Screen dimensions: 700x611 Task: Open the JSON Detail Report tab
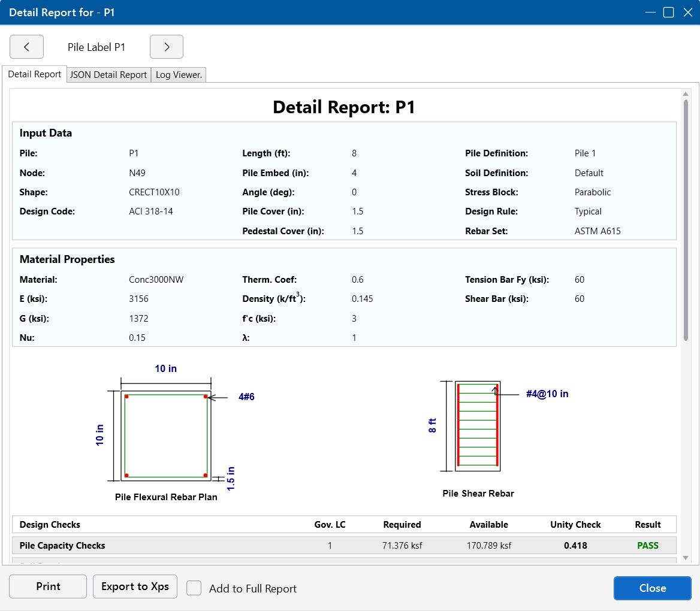click(x=108, y=75)
